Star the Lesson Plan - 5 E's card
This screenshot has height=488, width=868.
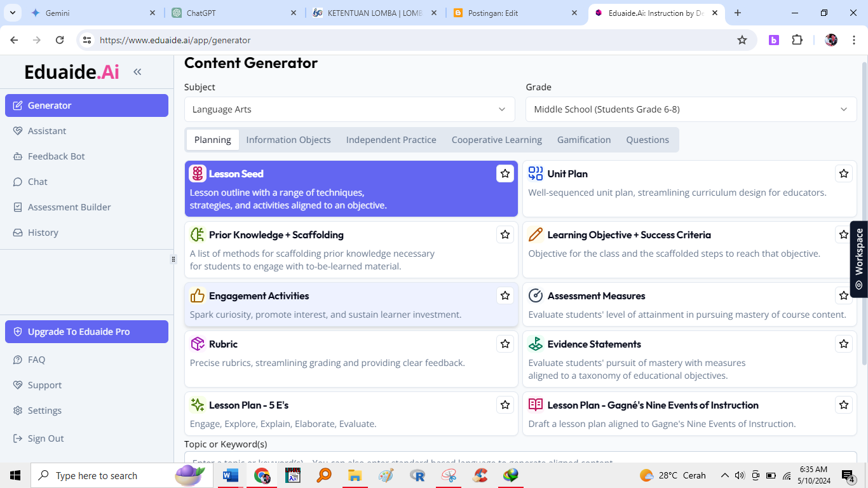[x=505, y=405]
